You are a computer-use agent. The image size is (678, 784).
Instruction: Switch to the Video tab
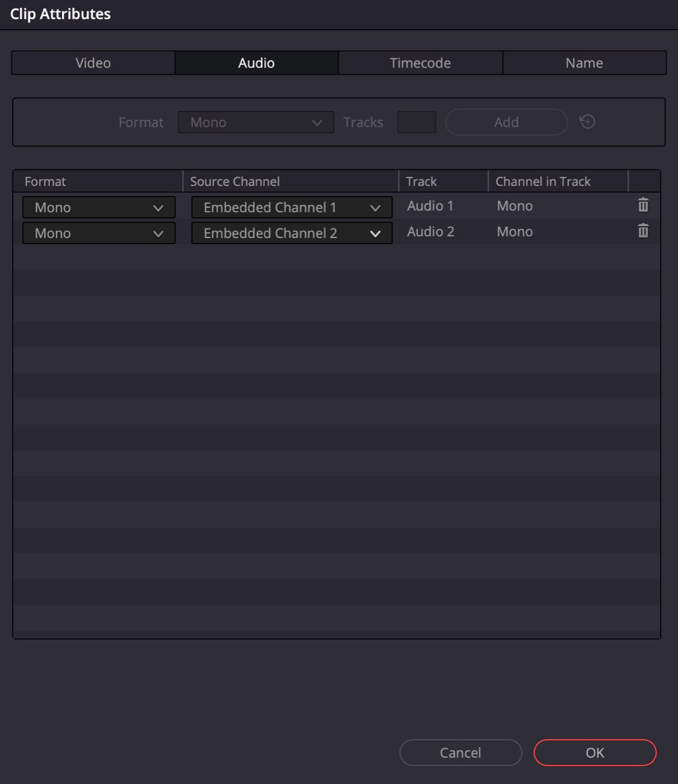tap(93, 63)
